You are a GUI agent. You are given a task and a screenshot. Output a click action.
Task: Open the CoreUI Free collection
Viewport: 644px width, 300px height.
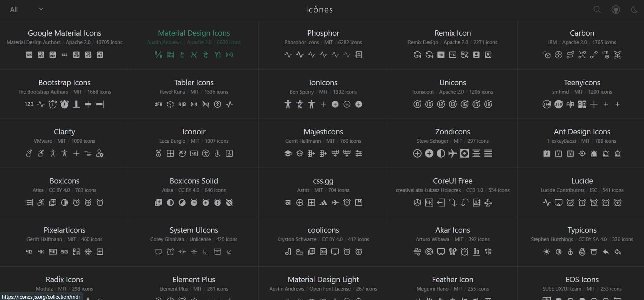pyautogui.click(x=453, y=193)
